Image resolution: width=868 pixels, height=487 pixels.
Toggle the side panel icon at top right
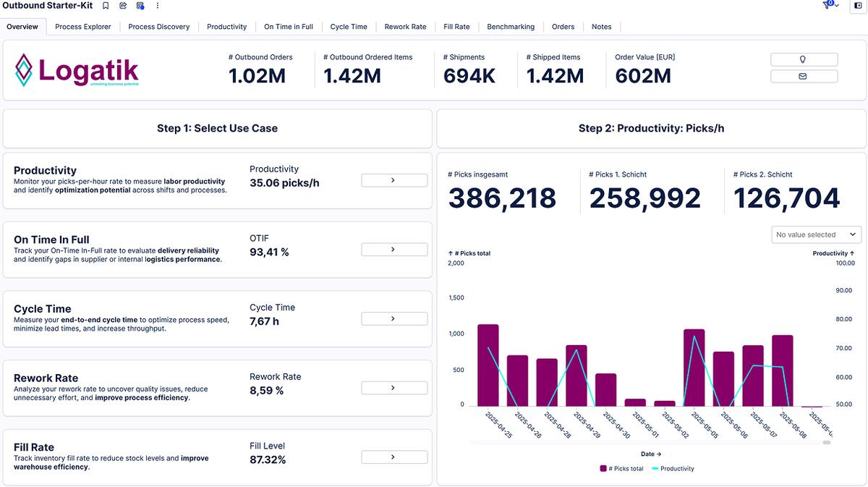[x=858, y=6]
